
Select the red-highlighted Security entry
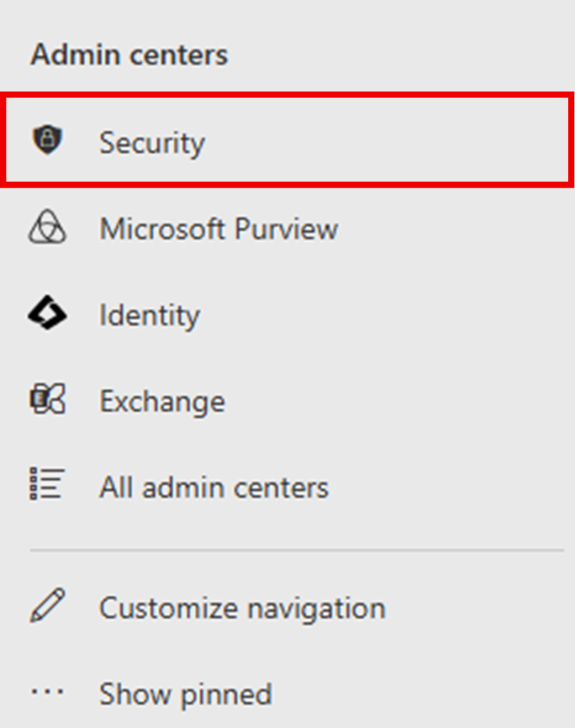click(x=287, y=140)
